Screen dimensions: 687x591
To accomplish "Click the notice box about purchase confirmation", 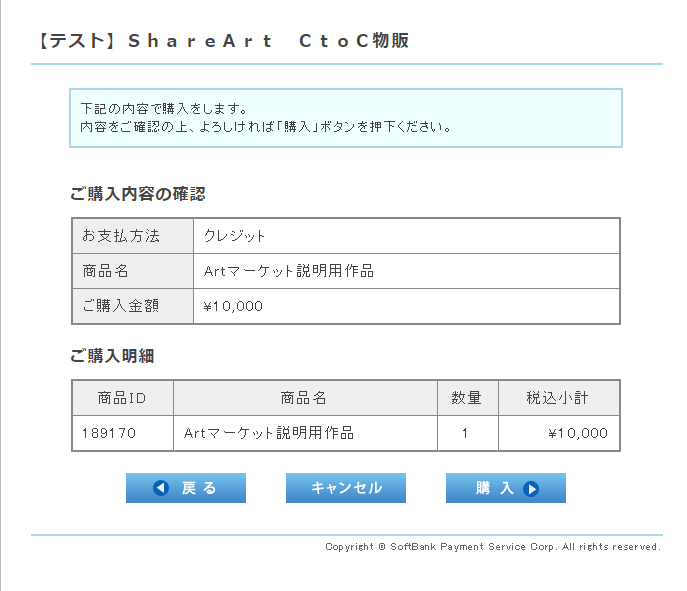I will (x=346, y=118).
